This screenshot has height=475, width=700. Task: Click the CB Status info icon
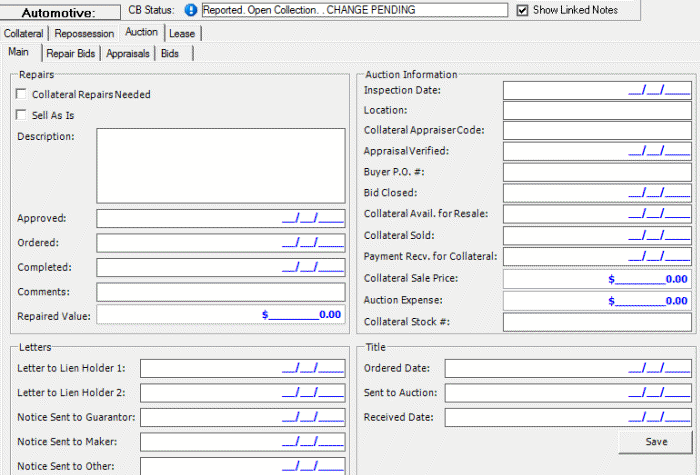tap(191, 10)
